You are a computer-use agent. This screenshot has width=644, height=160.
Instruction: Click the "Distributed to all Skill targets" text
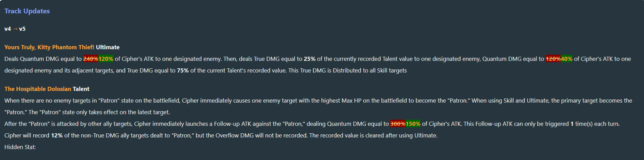(x=370, y=70)
